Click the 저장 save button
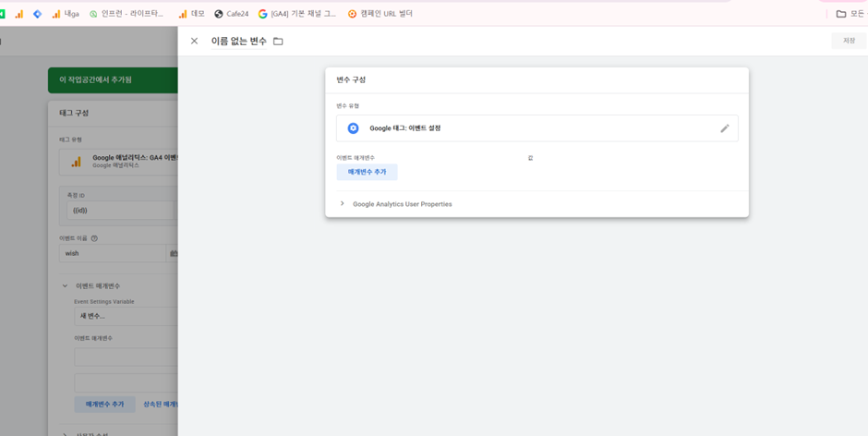The image size is (868, 436). coord(849,41)
